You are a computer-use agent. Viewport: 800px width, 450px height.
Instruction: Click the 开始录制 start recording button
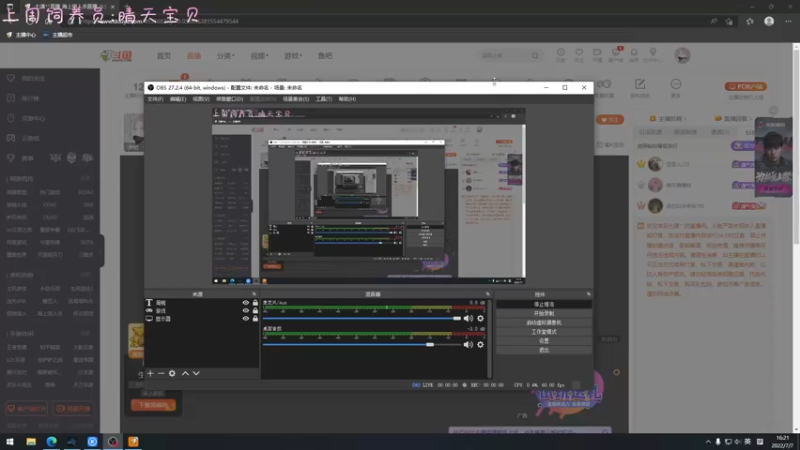[x=544, y=313]
